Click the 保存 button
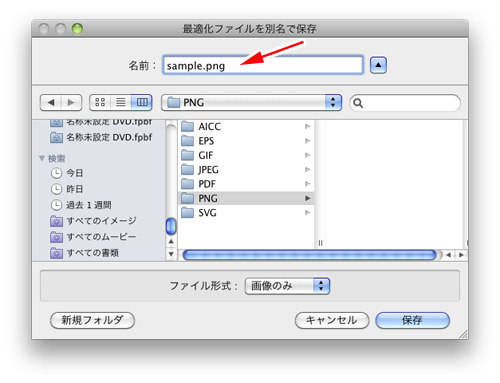Viewport: 500px width, 383px height. point(412,320)
